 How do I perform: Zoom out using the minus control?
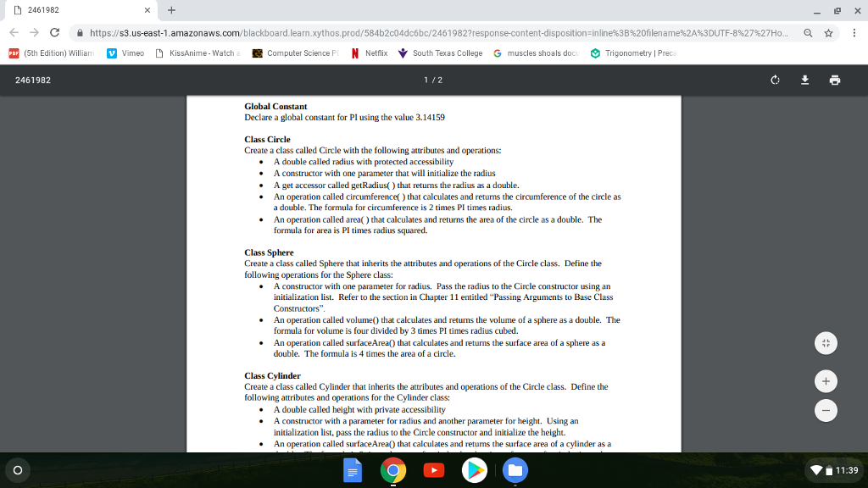coord(826,410)
